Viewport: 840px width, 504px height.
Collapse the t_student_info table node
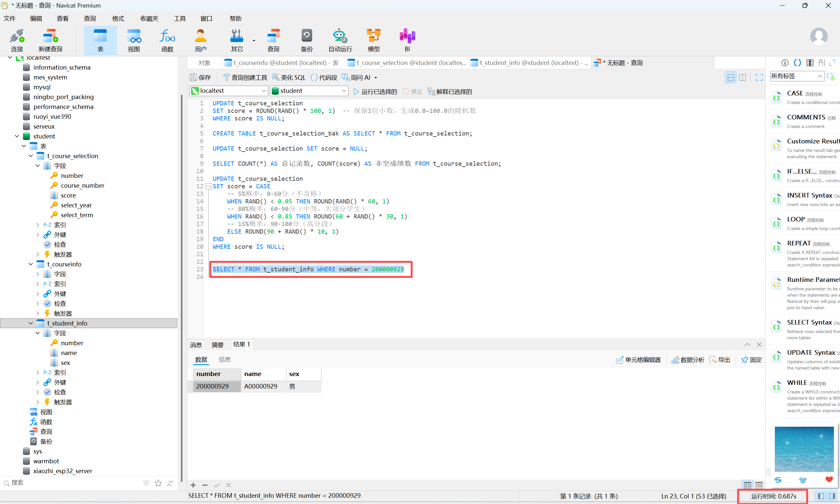31,323
